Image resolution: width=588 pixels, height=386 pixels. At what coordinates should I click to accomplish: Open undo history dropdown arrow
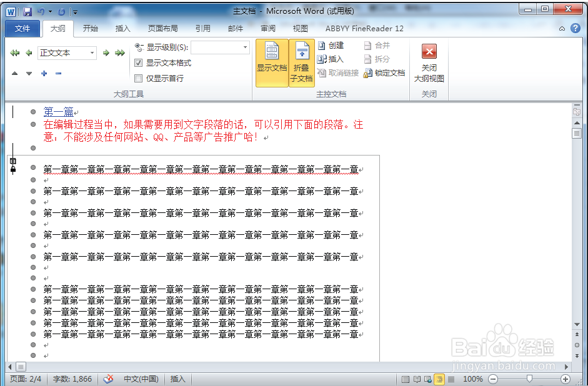click(x=51, y=12)
